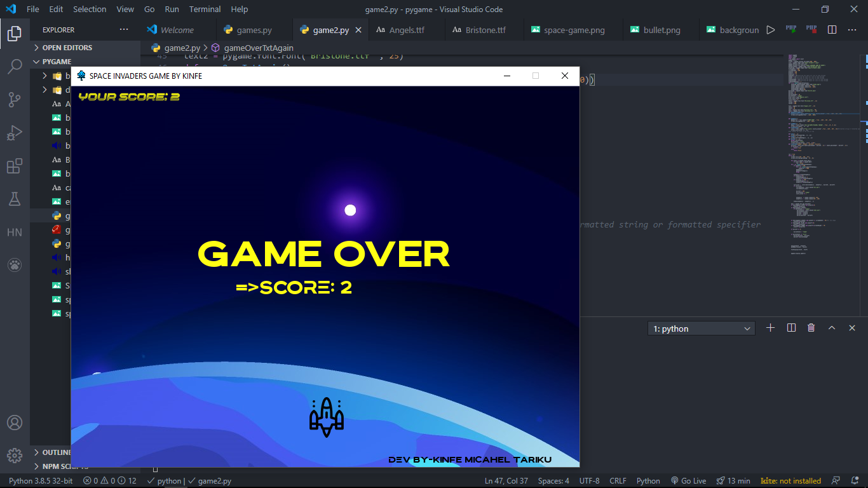Open the HN activity bar view
868x488 pixels.
pos(15,233)
